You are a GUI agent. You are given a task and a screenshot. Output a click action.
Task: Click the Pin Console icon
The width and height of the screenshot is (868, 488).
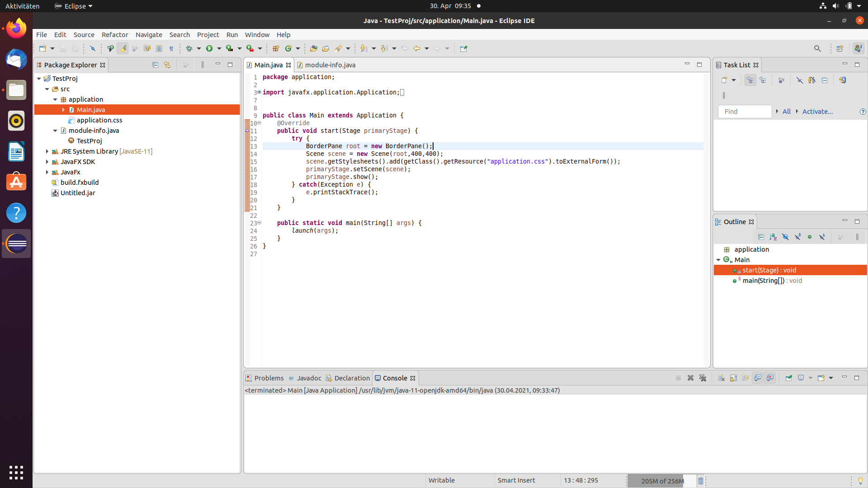click(788, 378)
